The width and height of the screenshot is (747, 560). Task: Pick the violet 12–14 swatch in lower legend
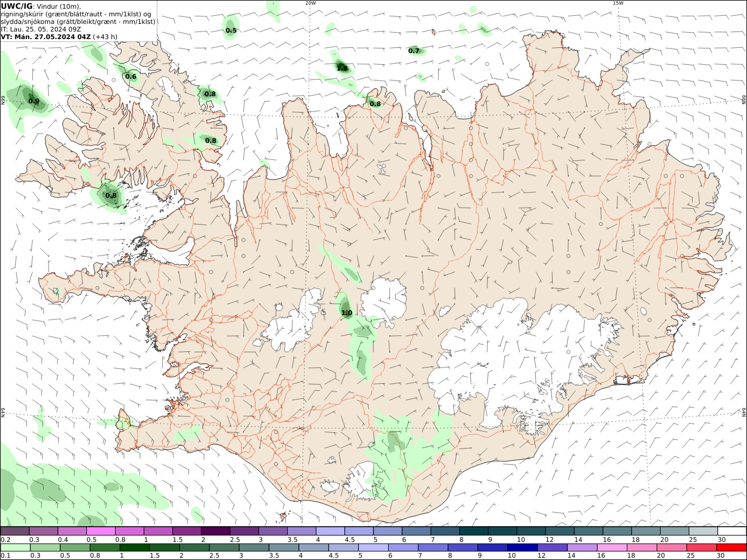tap(552, 548)
